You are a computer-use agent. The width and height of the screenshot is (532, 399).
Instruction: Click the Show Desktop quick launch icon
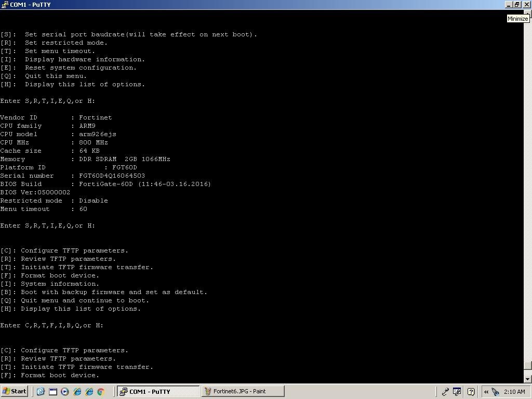tap(41, 392)
